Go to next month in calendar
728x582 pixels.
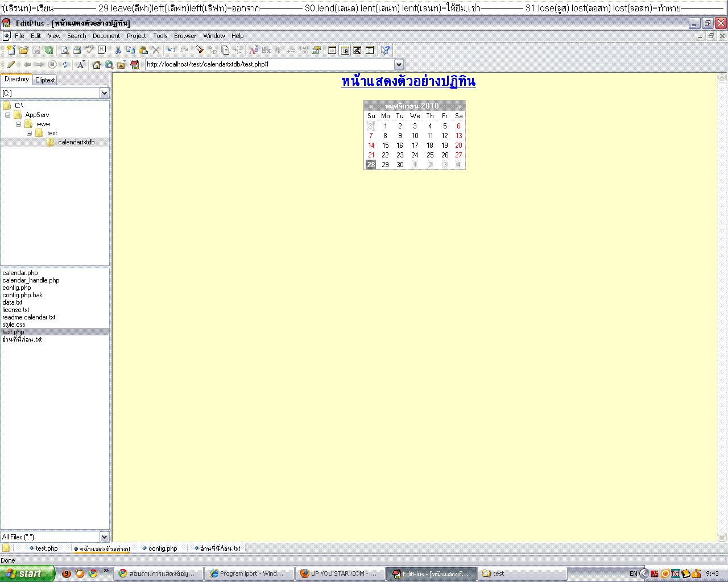458,106
